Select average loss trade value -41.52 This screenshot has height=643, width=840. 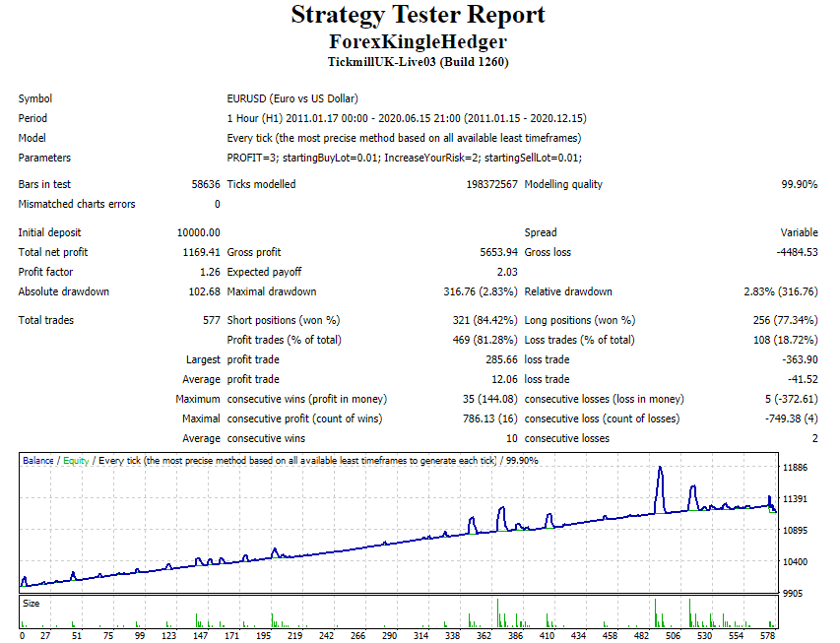(x=803, y=379)
